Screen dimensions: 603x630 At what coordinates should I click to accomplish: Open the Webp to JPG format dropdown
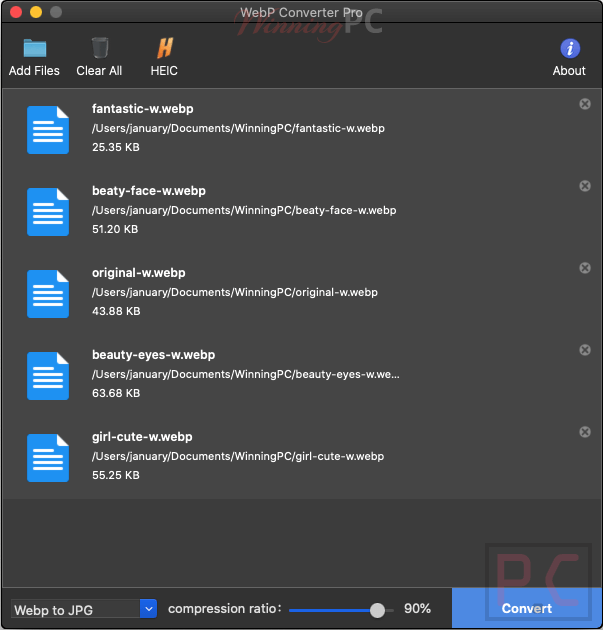click(x=84, y=609)
